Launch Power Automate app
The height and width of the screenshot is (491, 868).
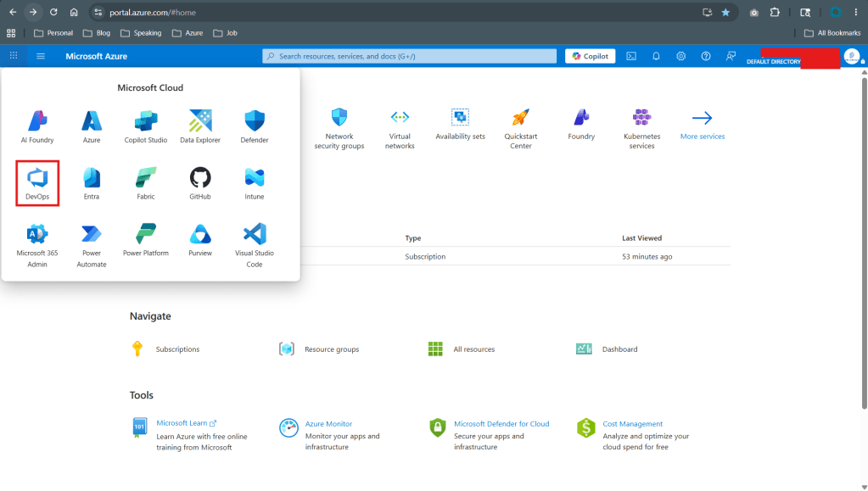tap(92, 245)
